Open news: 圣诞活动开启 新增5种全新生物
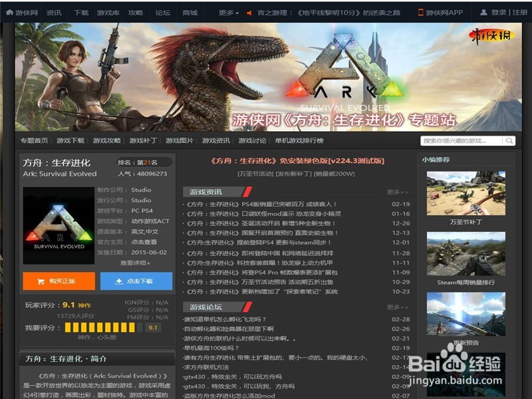 (x=261, y=223)
